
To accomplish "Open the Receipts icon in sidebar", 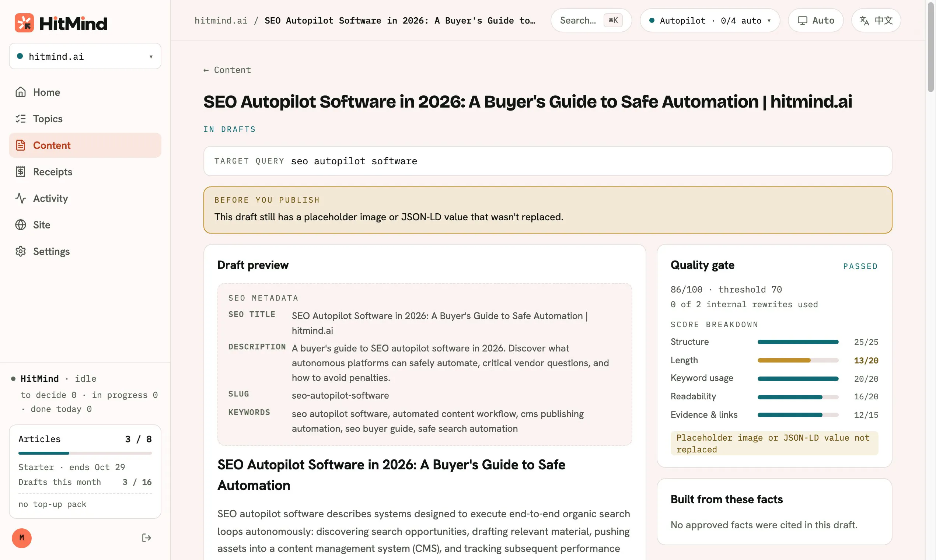I will 21,172.
